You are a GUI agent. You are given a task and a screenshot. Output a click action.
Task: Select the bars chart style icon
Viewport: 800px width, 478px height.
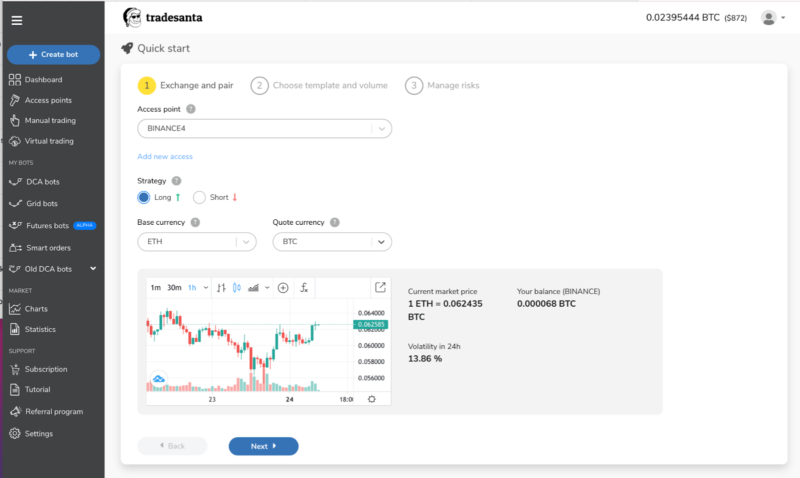[221, 288]
